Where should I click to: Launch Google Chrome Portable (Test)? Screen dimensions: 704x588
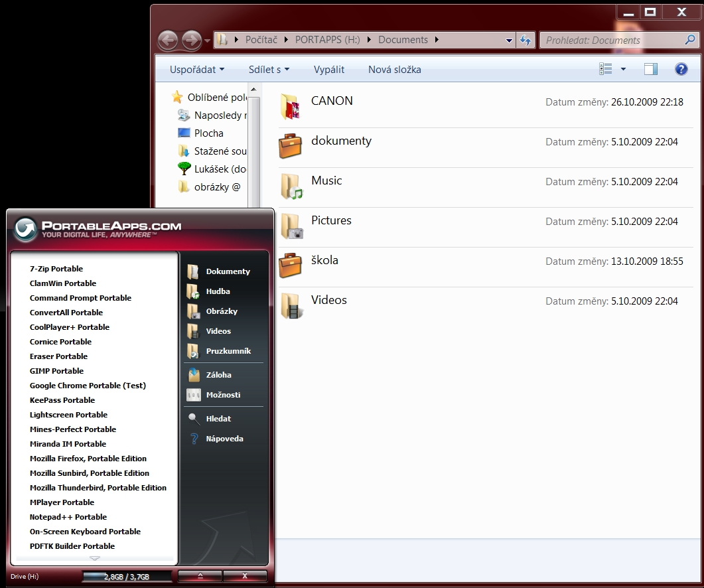coord(88,386)
